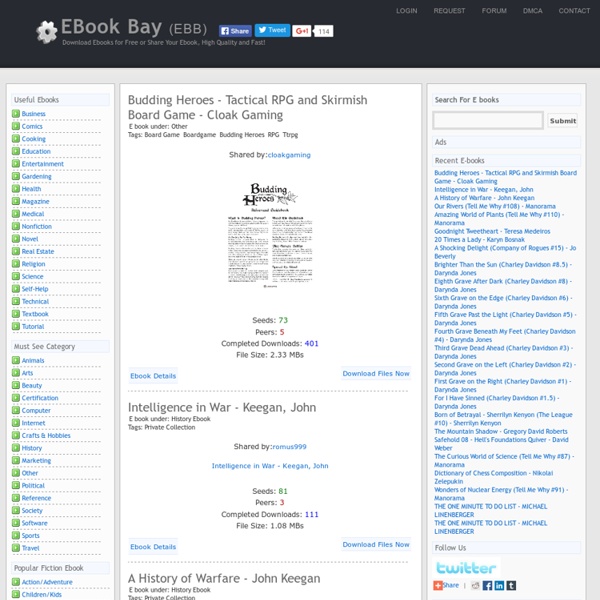Click the Tweet button in header

coord(272,31)
